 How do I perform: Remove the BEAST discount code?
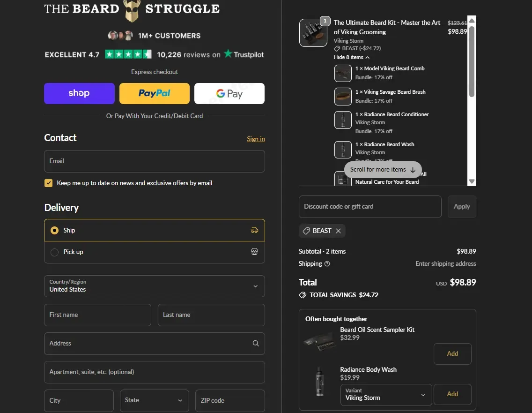(x=338, y=231)
